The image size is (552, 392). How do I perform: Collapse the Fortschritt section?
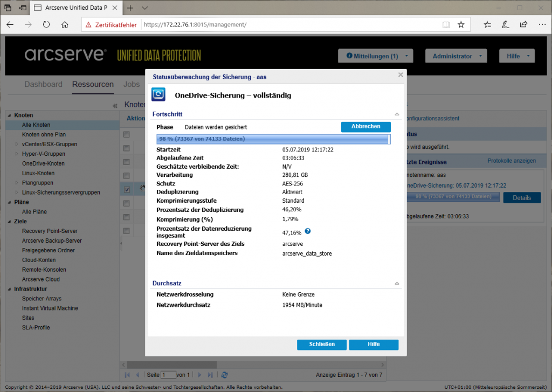point(397,114)
